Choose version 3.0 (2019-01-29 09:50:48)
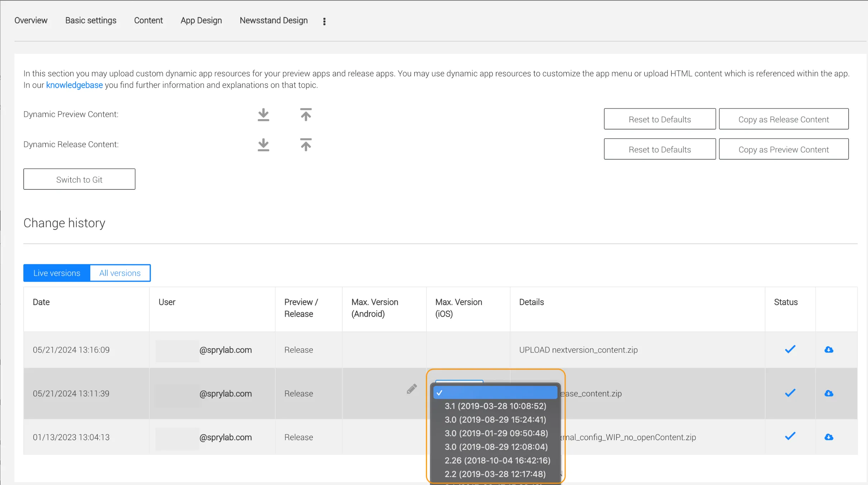The height and width of the screenshot is (485, 868). (x=495, y=433)
